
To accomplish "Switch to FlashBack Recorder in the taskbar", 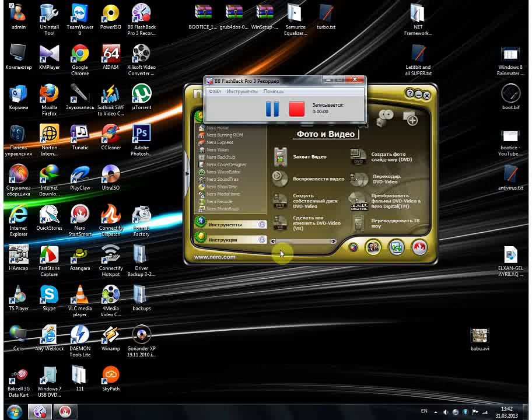I will [x=40, y=412].
